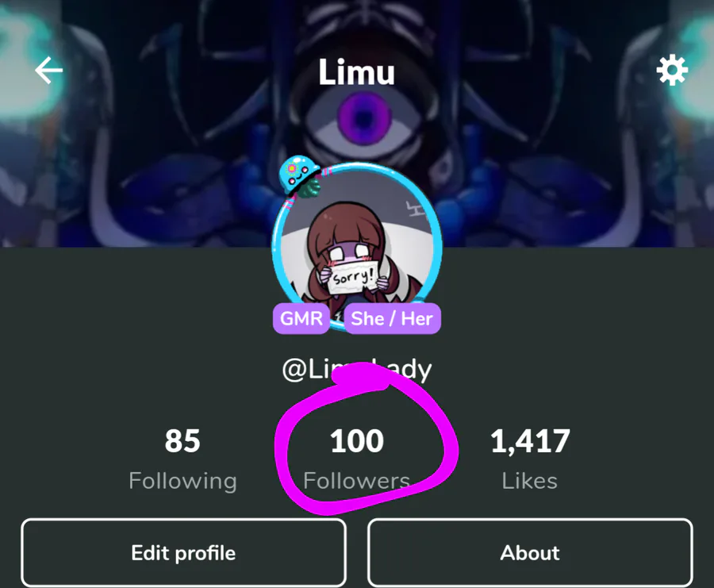Tap the She / Her pronoun badge
Image resolution: width=714 pixels, height=588 pixels.
tap(392, 318)
